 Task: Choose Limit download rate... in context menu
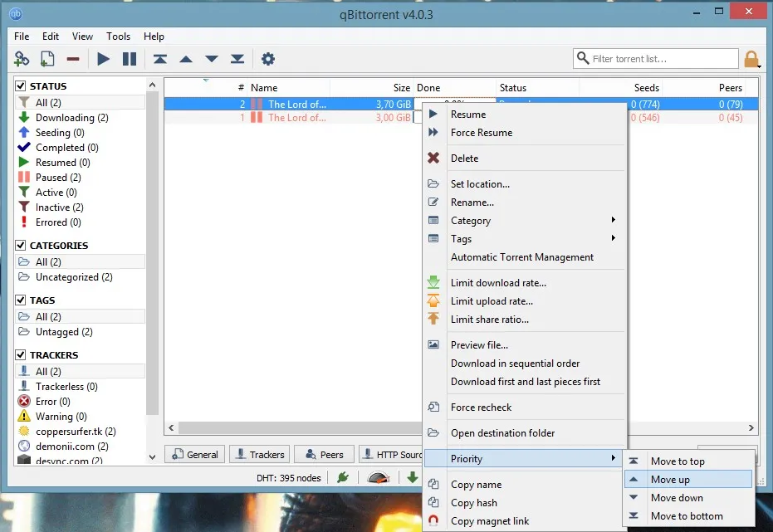pyautogui.click(x=525, y=283)
